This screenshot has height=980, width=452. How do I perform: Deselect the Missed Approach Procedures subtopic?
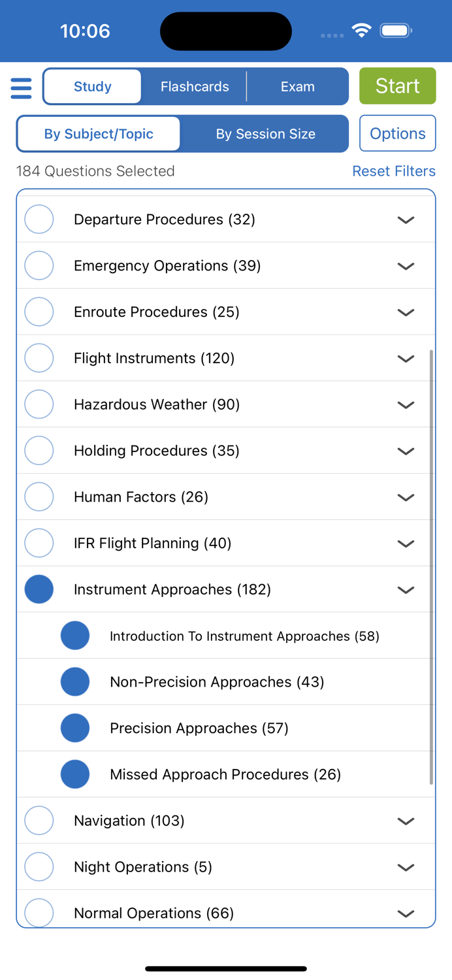pyautogui.click(x=75, y=774)
